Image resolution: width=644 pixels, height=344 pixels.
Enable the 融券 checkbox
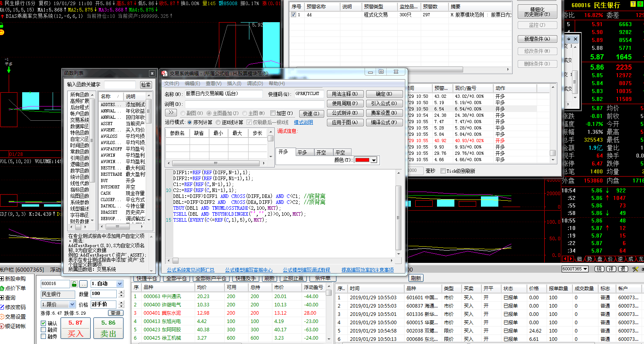[x=44, y=336]
